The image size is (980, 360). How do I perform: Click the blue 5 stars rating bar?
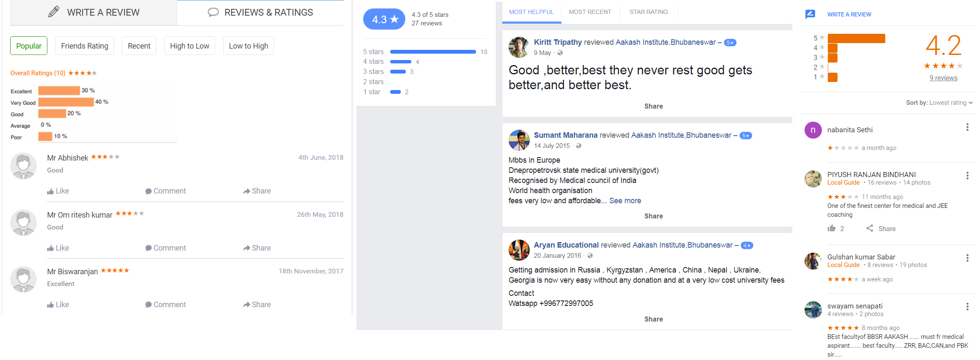click(433, 52)
